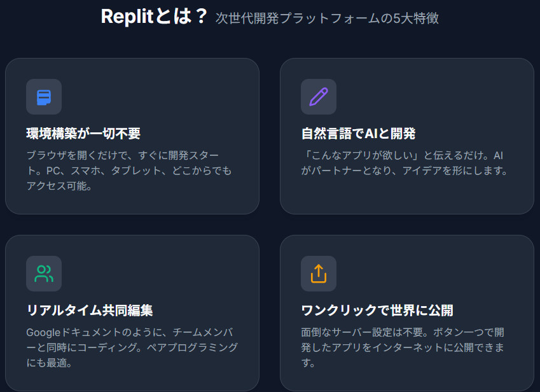Select the 環境構築が一切不要 heading
Image resolution: width=540 pixels, height=392 pixels.
83,134
